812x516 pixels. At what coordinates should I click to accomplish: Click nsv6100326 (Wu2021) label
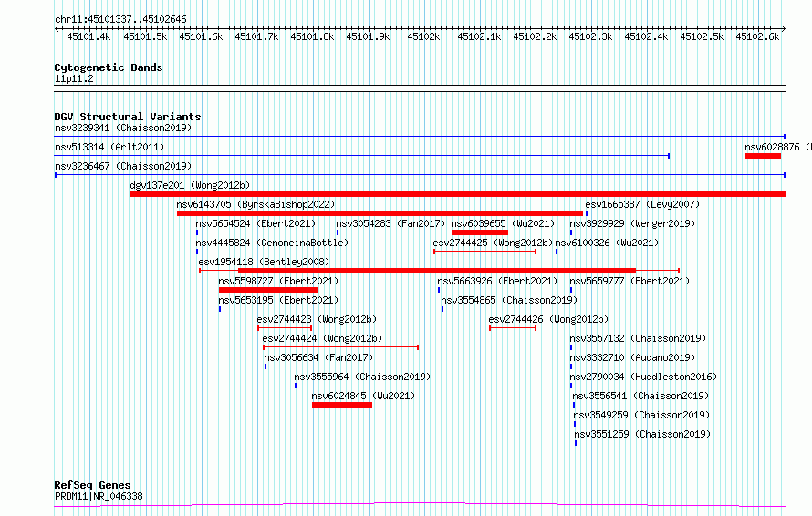point(607,243)
